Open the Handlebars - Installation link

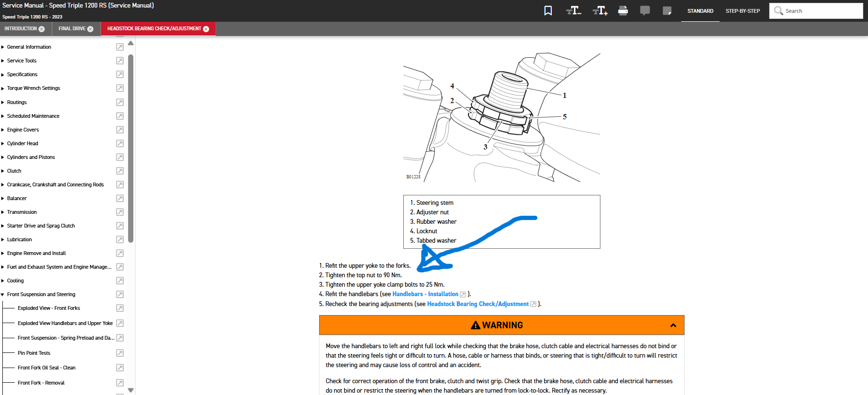425,294
